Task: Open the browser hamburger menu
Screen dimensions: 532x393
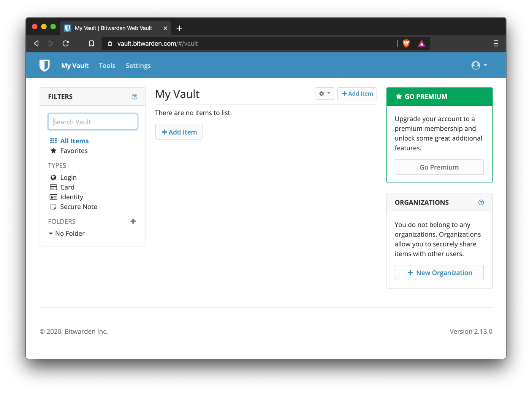Action: pos(496,43)
